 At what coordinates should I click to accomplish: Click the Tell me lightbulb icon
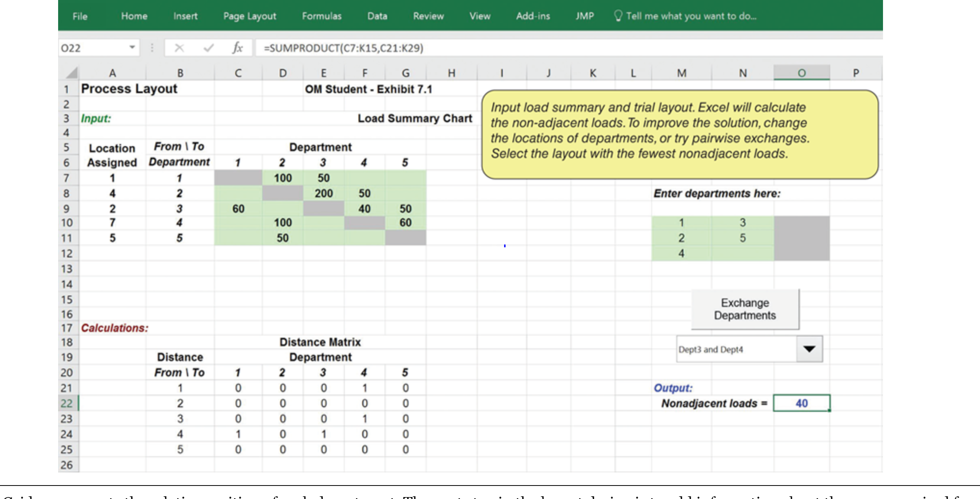coord(618,16)
